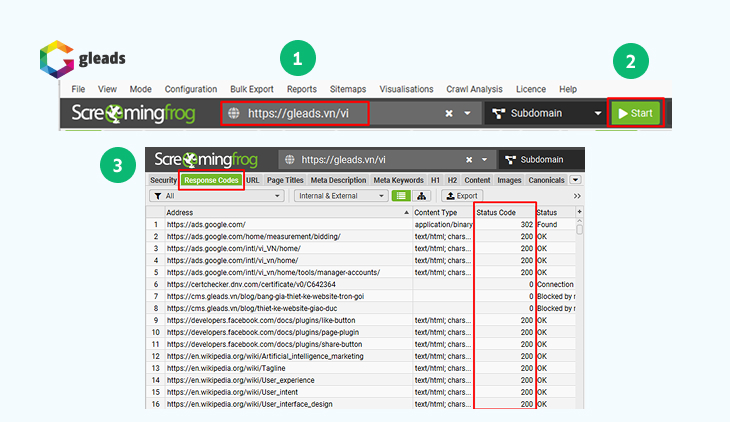Screen dimensions: 730x422
Task: Select cms.gleads.vn thiet-ke-website-giao-duc row
Action: 361,308
